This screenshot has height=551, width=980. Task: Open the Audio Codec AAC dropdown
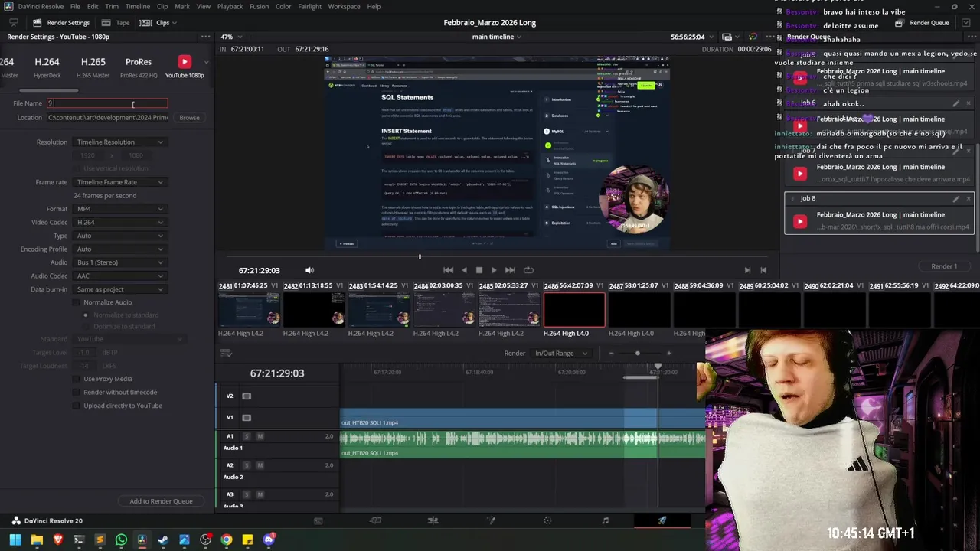point(119,275)
